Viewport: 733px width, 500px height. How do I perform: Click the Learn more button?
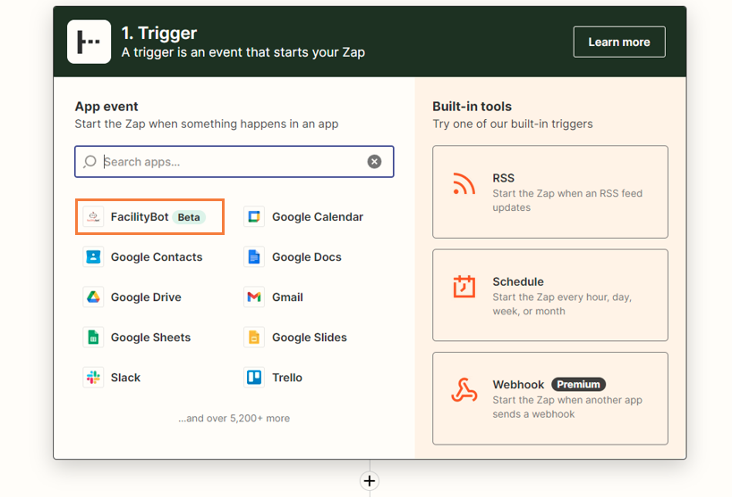click(x=619, y=42)
